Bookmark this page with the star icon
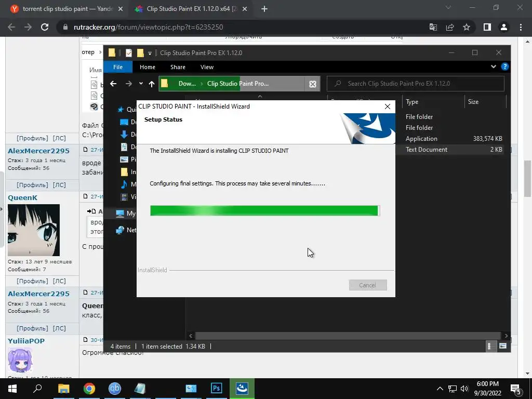Screen dimensions: 532x399 coord(467,27)
